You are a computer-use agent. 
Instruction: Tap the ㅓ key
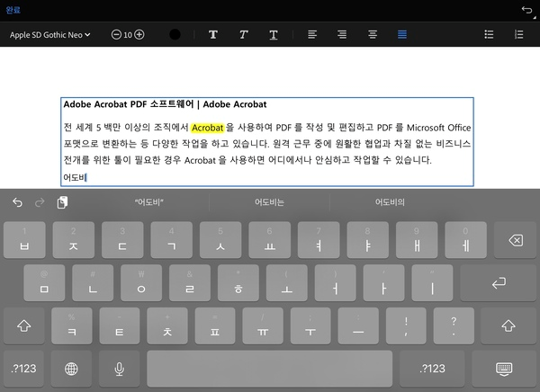coord(335,283)
